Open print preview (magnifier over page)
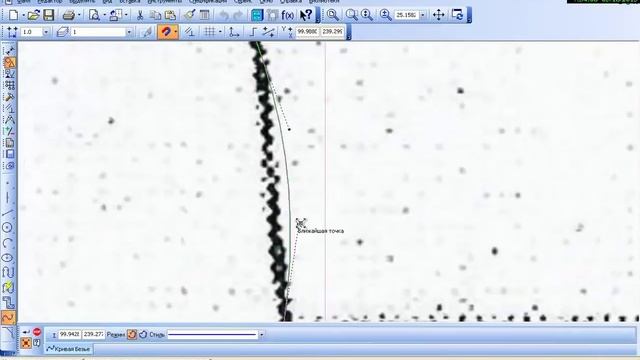 click(x=94, y=16)
